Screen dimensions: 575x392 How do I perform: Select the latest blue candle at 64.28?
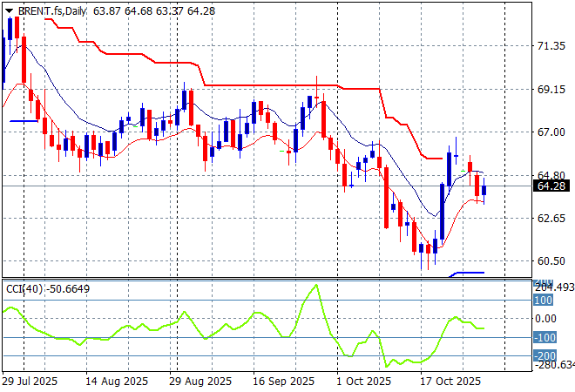(x=484, y=190)
